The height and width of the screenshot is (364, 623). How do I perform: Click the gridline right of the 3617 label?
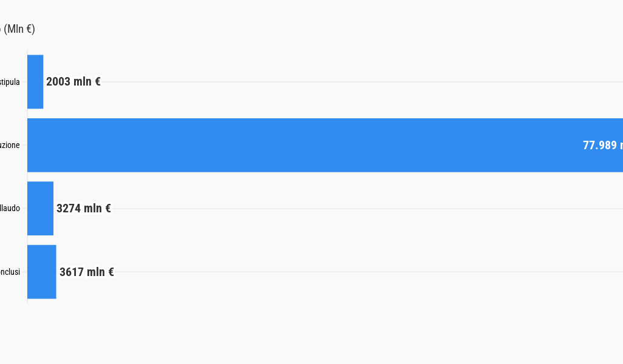[364, 272]
